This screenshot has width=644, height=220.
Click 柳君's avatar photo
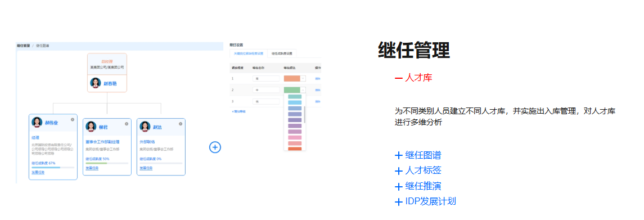coord(91,127)
